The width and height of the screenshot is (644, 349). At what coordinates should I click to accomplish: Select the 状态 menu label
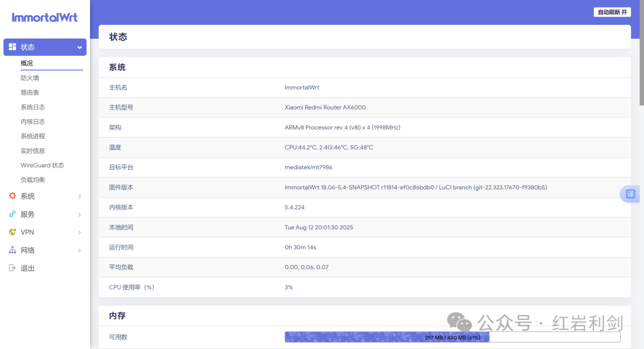[27, 47]
